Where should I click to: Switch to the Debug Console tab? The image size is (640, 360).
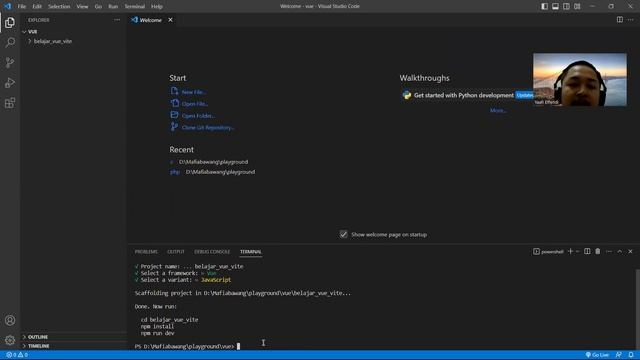pos(212,251)
